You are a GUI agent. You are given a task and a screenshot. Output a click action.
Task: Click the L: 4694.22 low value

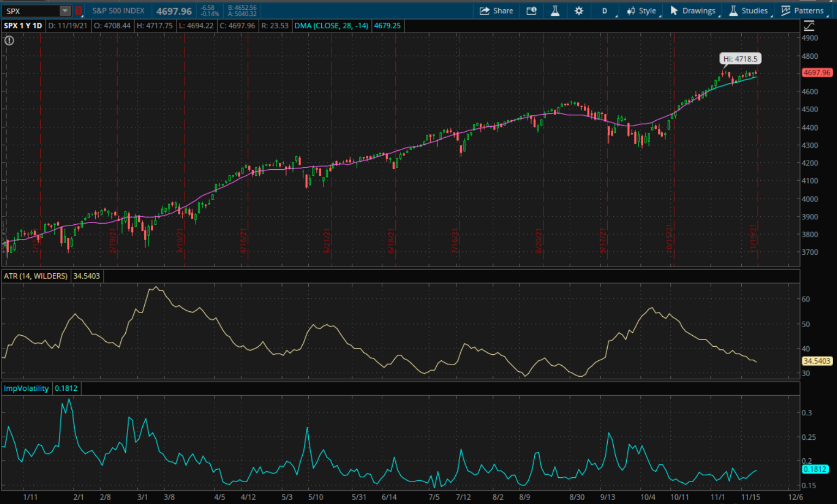click(196, 26)
